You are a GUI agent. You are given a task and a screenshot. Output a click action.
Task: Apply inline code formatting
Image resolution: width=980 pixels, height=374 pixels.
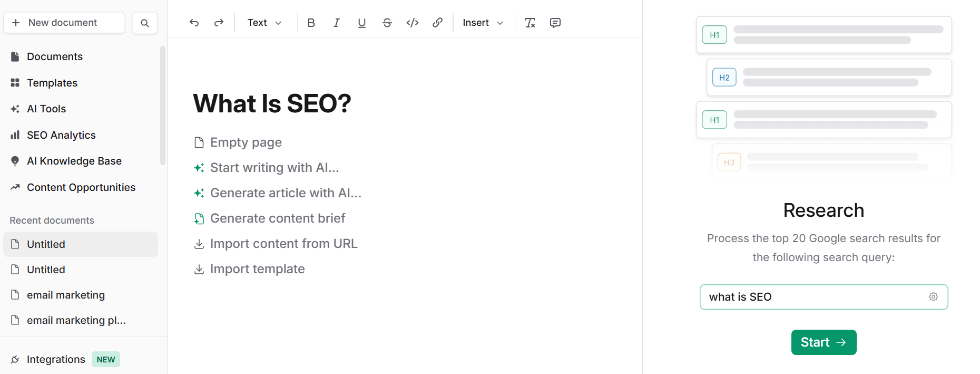click(412, 23)
